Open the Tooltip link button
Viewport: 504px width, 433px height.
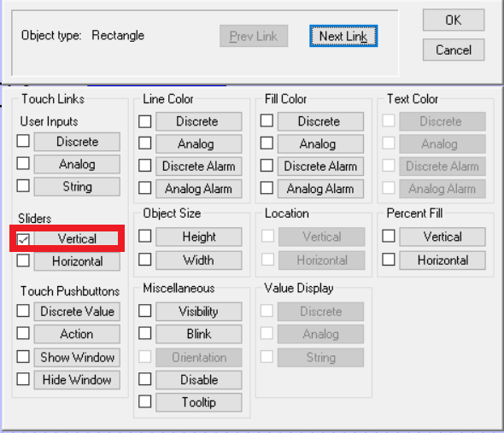coord(199,402)
